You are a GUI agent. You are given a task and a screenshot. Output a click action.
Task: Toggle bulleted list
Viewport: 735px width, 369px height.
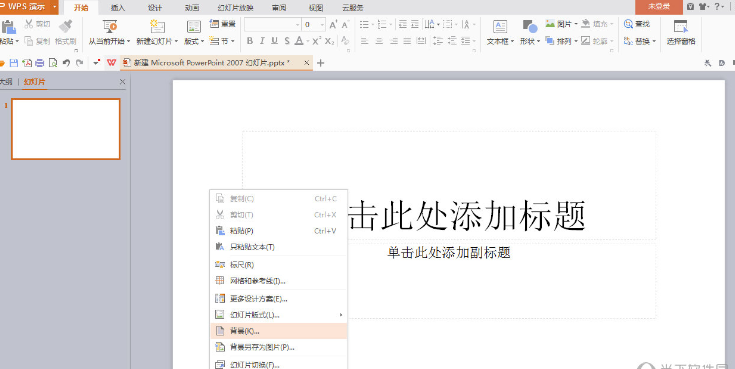tap(364, 24)
